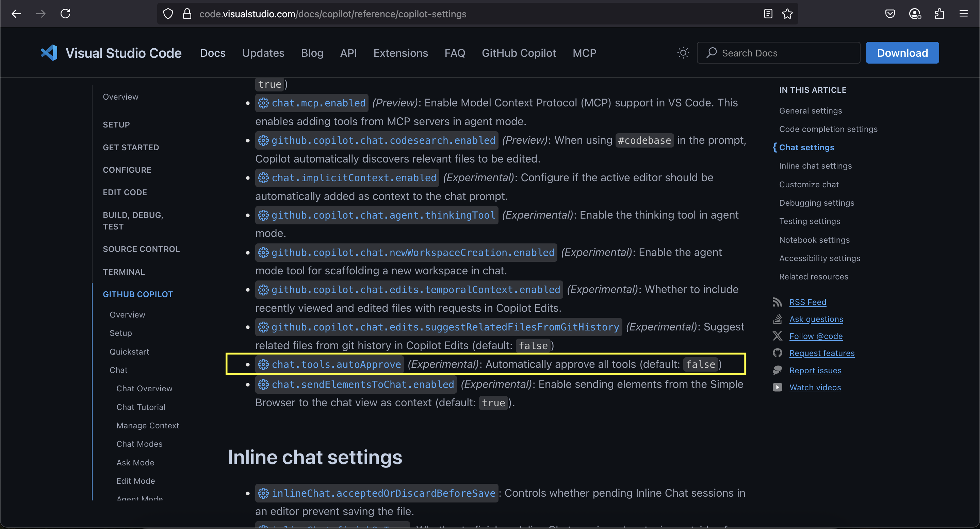Expand the SOURCE CONTROL sidebar section

click(x=141, y=249)
